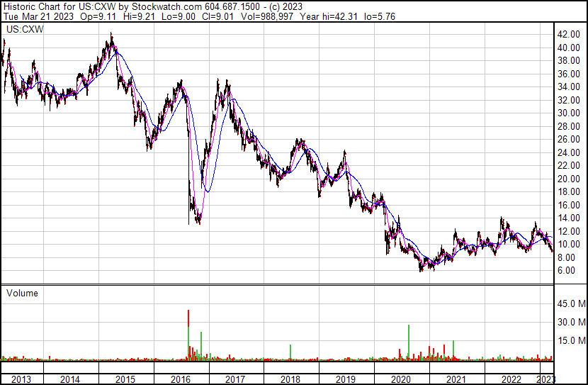Click the 42.00 price axis label

[x=568, y=35]
